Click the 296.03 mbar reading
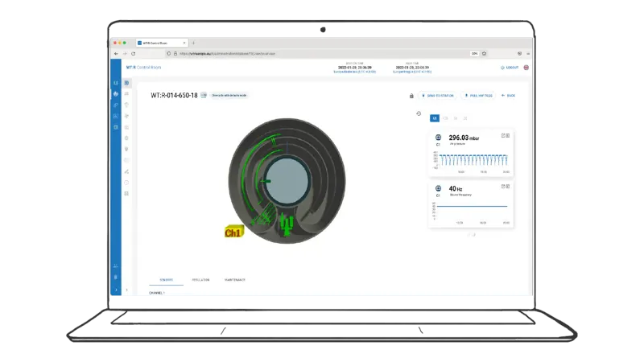 click(464, 138)
